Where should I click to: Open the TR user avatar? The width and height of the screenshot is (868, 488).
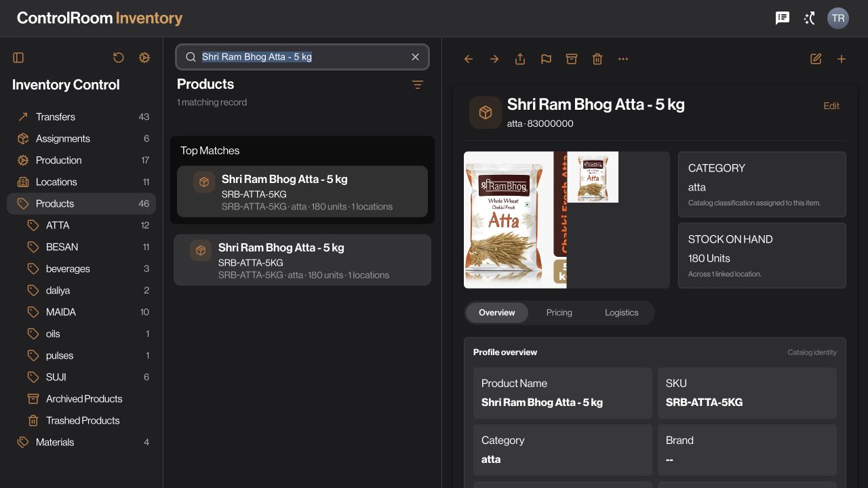pyautogui.click(x=838, y=18)
